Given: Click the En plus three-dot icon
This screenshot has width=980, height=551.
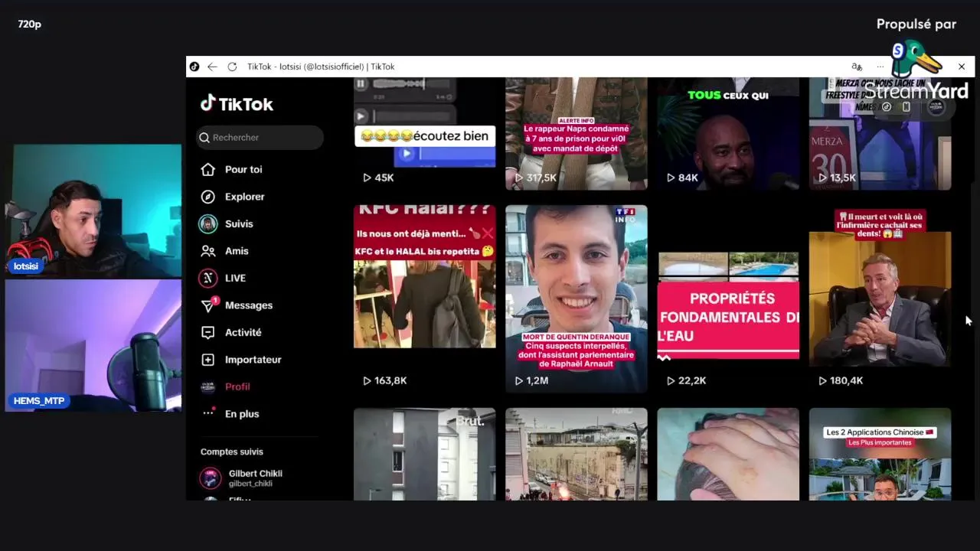Looking at the screenshot, I should pos(207,413).
